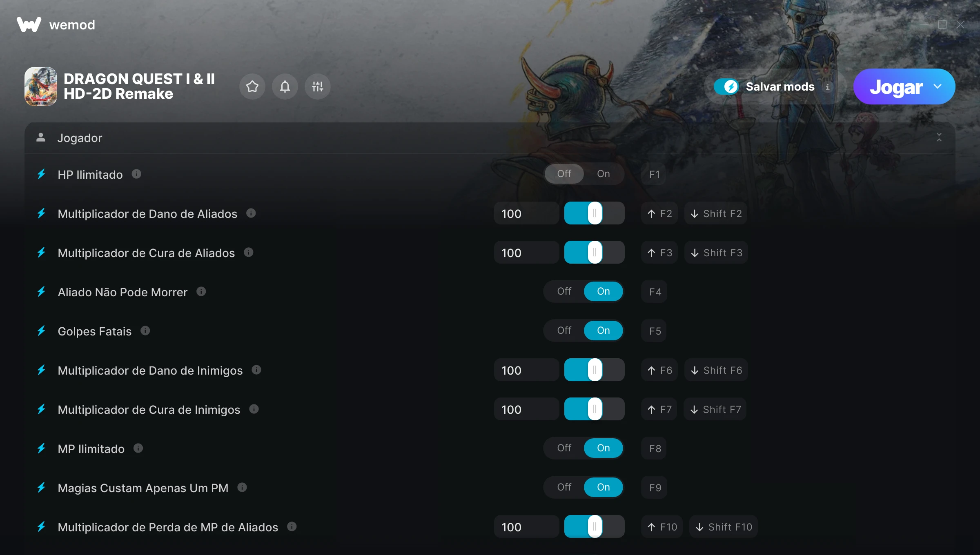The width and height of the screenshot is (980, 555).
Task: Open notifications bell for this game
Action: [285, 87]
